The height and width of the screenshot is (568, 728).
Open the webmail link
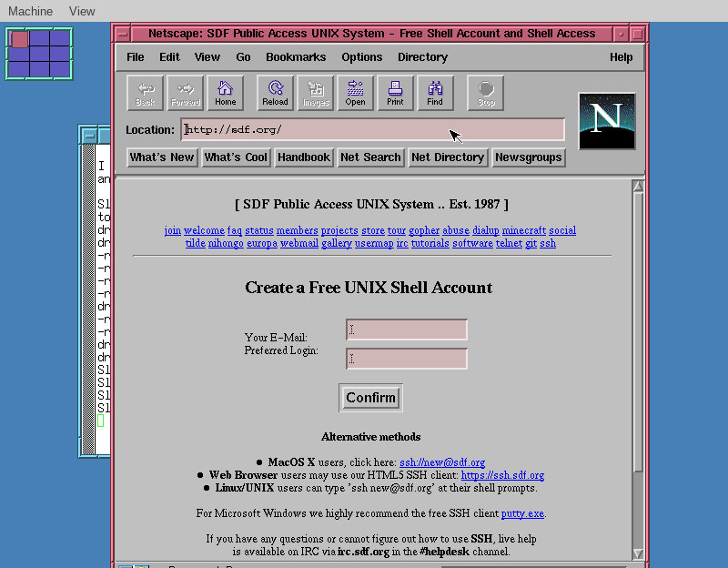coord(299,243)
